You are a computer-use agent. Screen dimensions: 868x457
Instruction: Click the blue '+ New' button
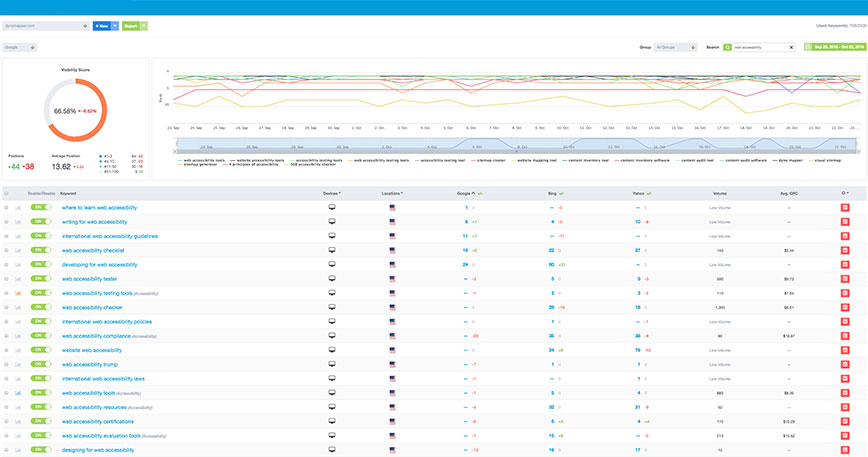(104, 26)
